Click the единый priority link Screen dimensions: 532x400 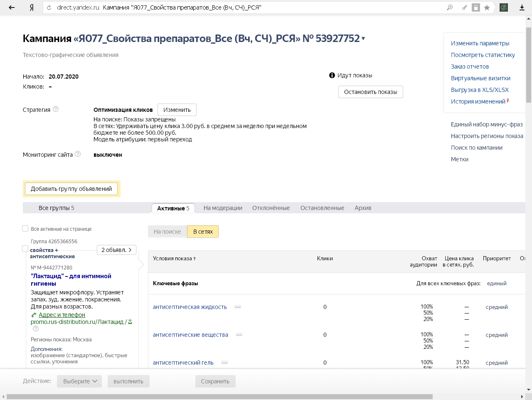497,283
